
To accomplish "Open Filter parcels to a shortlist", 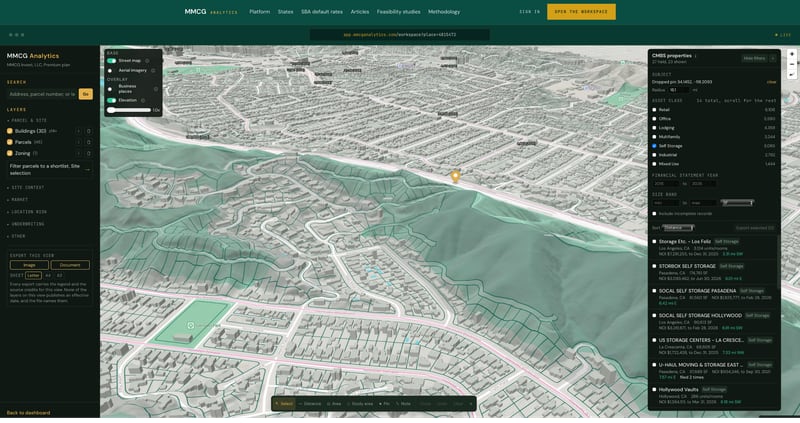I will click(50, 169).
